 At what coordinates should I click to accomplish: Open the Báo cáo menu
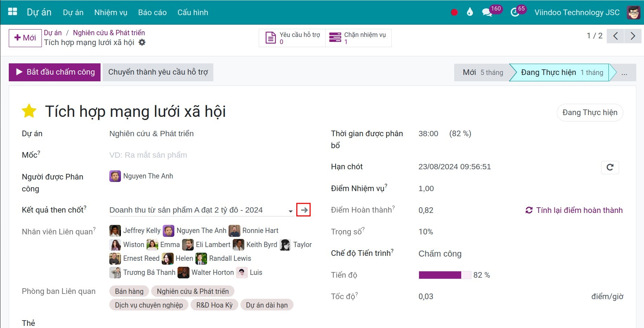pos(152,12)
